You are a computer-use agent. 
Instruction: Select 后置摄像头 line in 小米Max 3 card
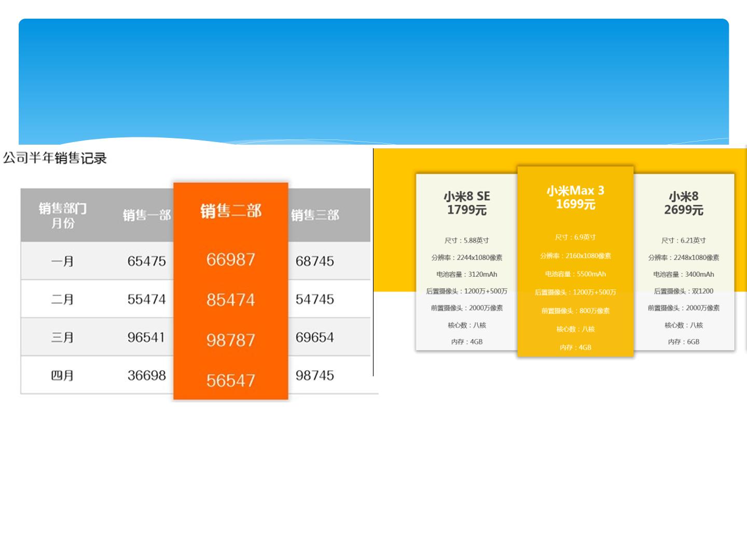pyautogui.click(x=575, y=292)
